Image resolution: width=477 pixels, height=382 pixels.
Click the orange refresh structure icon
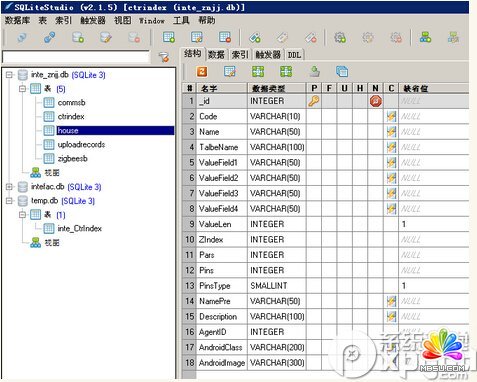coord(202,71)
